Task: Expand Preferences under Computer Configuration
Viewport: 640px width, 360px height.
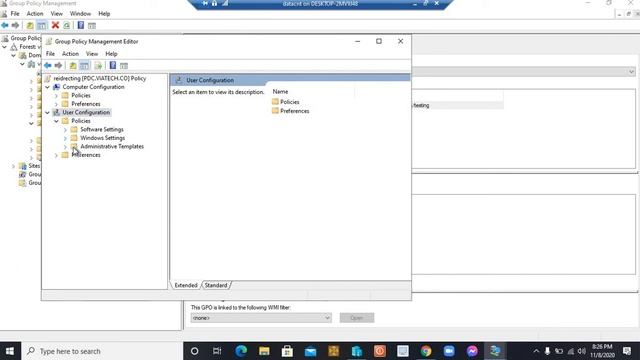Action: 56,104
